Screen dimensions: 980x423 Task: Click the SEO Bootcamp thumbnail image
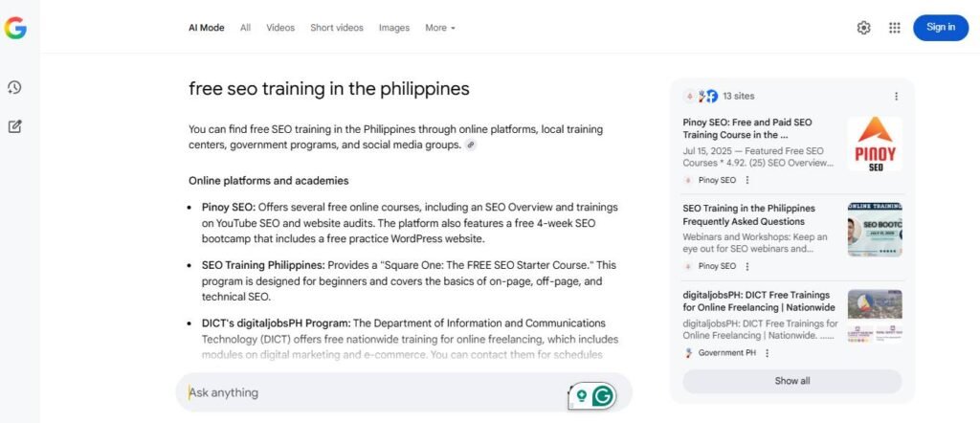tap(875, 230)
